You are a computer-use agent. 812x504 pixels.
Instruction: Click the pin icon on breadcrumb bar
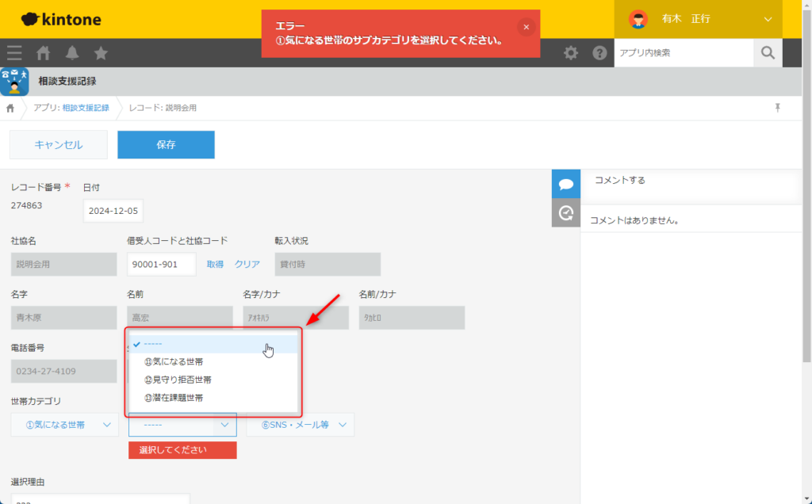[x=778, y=108]
